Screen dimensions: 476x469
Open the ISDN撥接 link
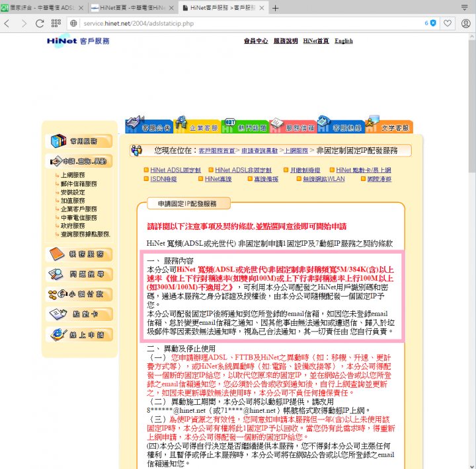pos(163,179)
